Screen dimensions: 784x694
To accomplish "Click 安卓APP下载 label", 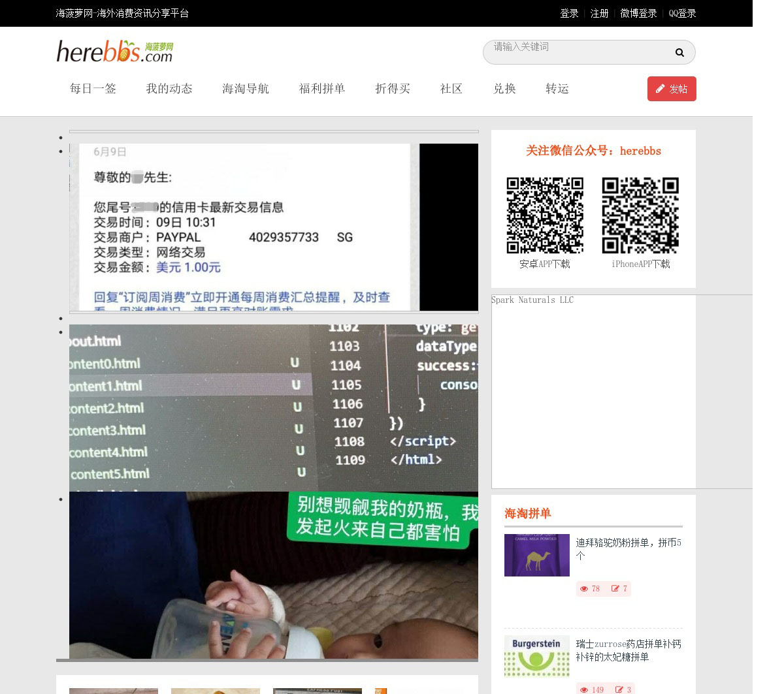I will pos(545,264).
